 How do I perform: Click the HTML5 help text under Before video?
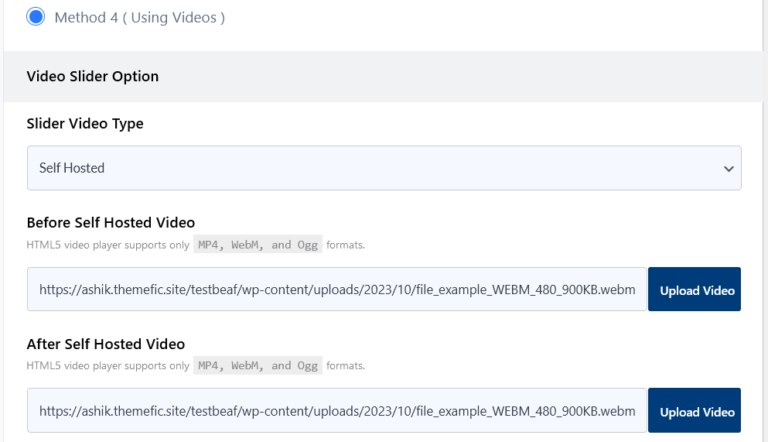[x=107, y=244]
